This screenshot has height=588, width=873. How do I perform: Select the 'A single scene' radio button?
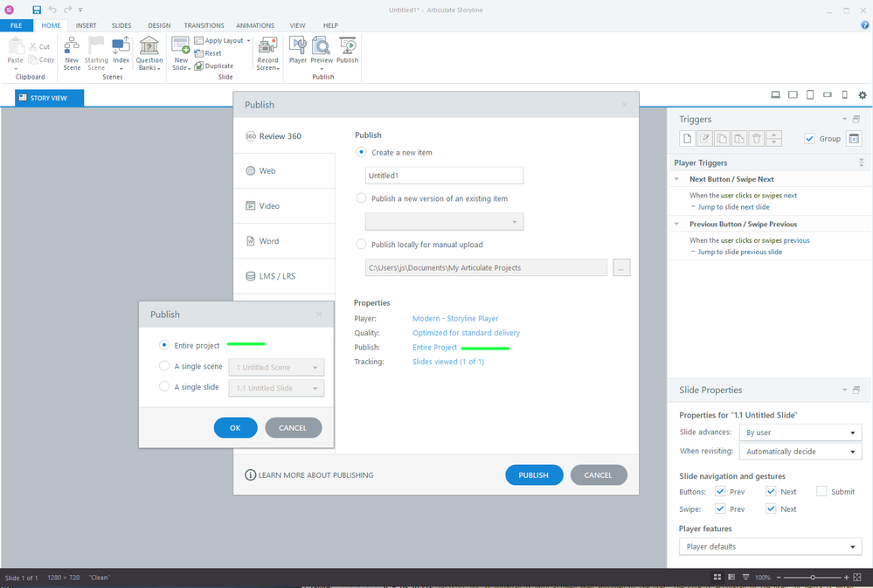(x=164, y=367)
